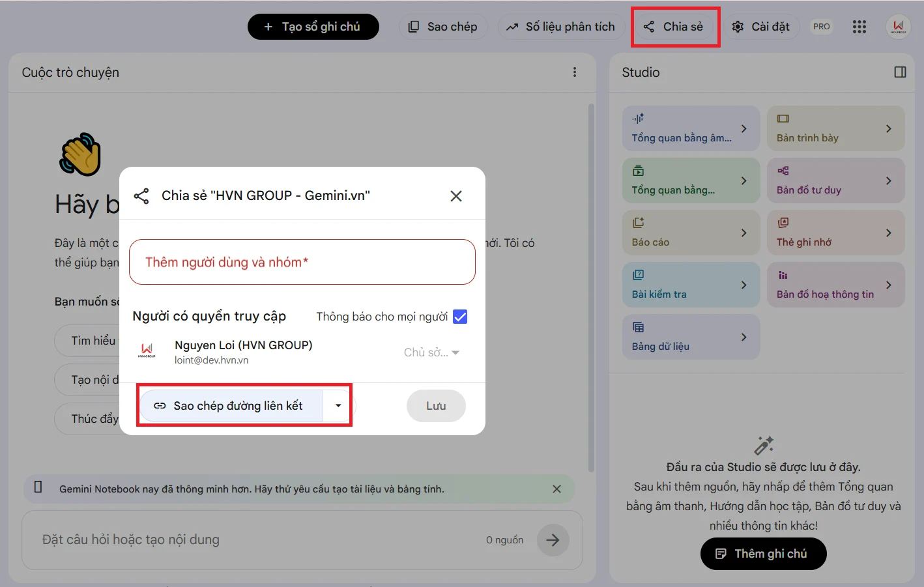The image size is (924, 587).
Task: Click the Bản đồ hoạ thông tin icon
Action: (x=783, y=275)
